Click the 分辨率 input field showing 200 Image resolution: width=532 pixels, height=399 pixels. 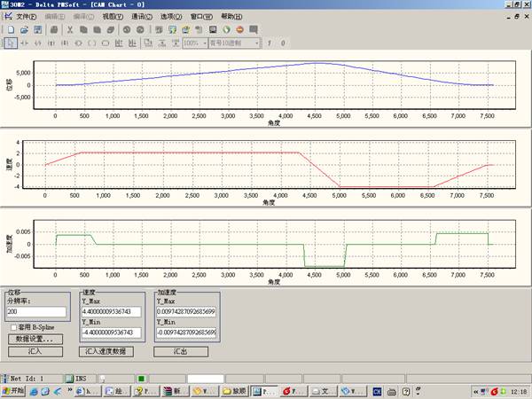[x=36, y=312]
